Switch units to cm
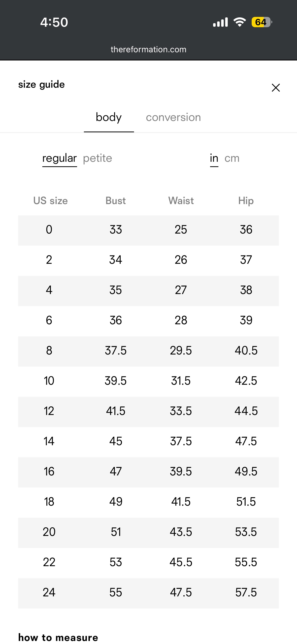Viewport: 297px width, 644px height. click(232, 158)
